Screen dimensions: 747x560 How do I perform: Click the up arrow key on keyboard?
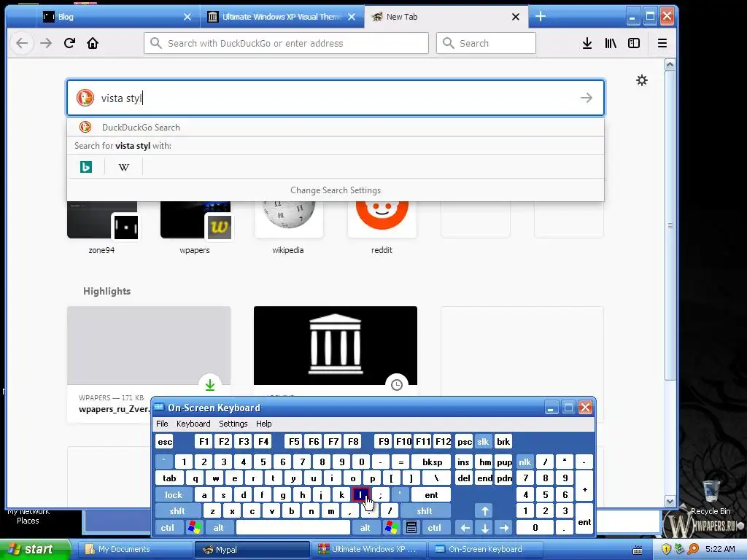click(x=484, y=511)
